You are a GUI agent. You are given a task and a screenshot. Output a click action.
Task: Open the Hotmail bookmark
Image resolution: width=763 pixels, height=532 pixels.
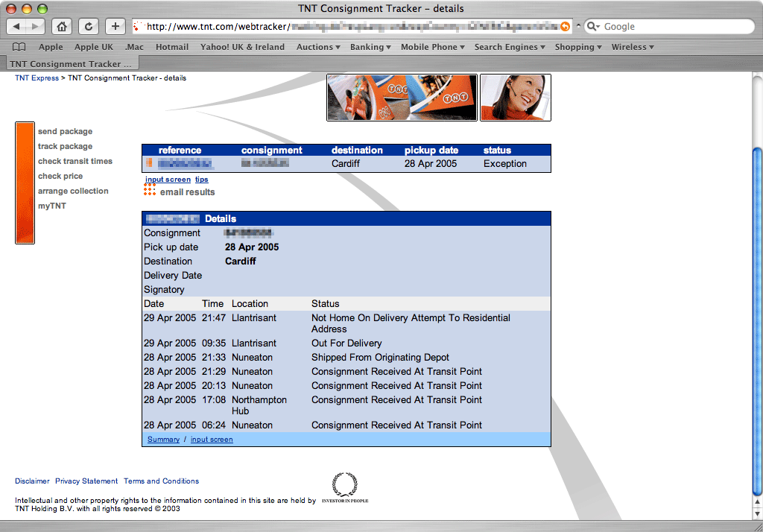[x=172, y=47]
